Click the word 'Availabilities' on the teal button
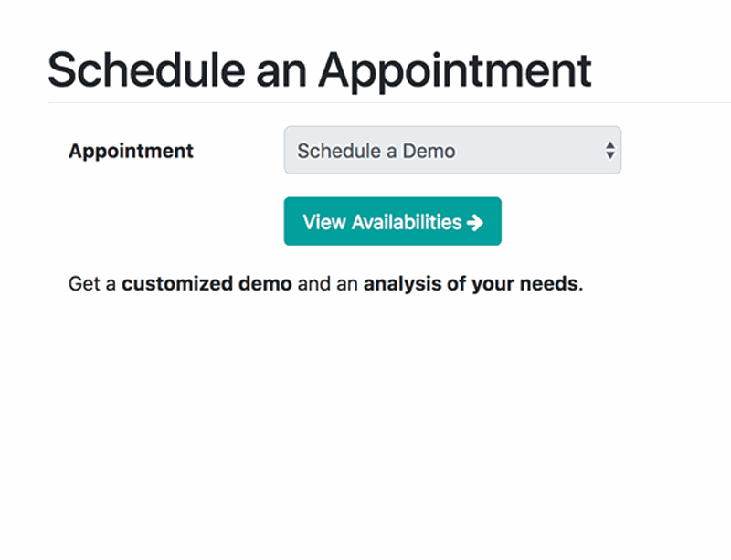This screenshot has width=731, height=560. tap(406, 222)
